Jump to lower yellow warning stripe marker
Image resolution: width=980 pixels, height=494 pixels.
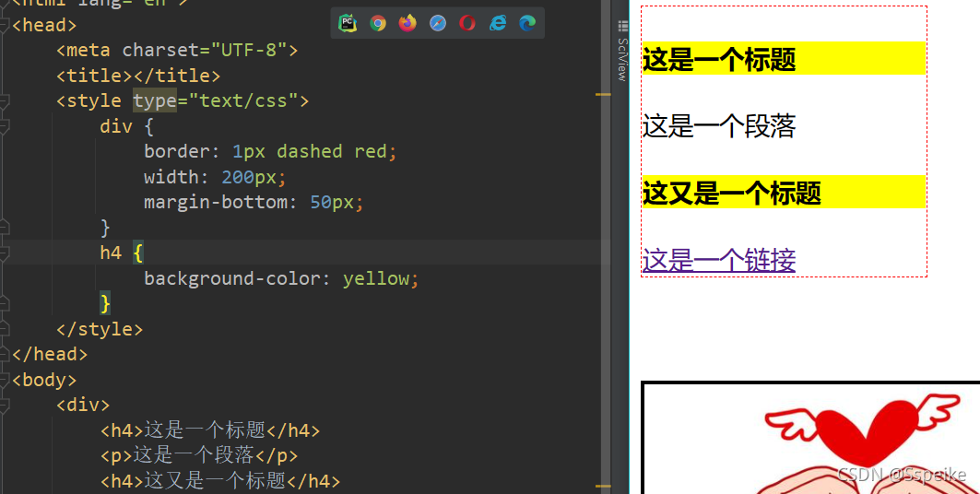tap(603, 486)
